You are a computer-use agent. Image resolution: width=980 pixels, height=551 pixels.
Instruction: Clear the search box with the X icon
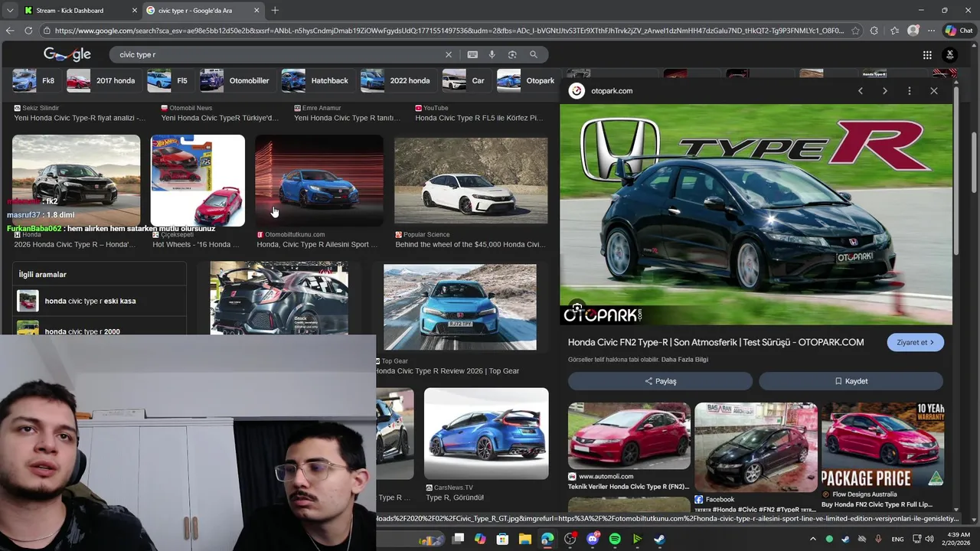449,55
